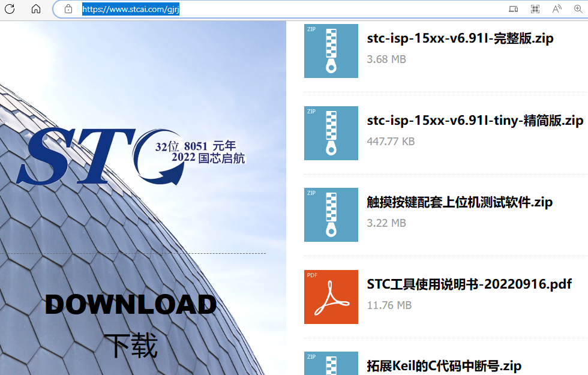Click the PDF icon for STC工具使用说明书

tap(331, 297)
